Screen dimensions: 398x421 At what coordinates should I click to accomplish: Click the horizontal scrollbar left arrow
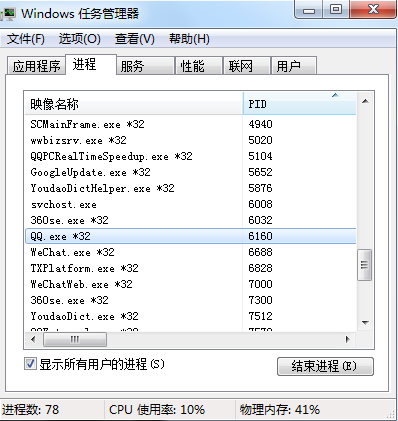click(33, 340)
